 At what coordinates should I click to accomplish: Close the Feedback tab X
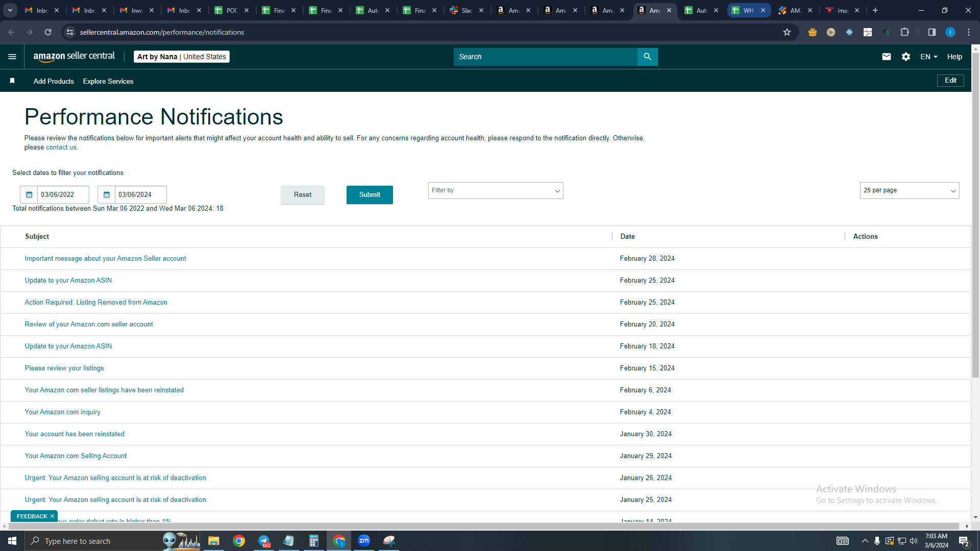click(52, 516)
